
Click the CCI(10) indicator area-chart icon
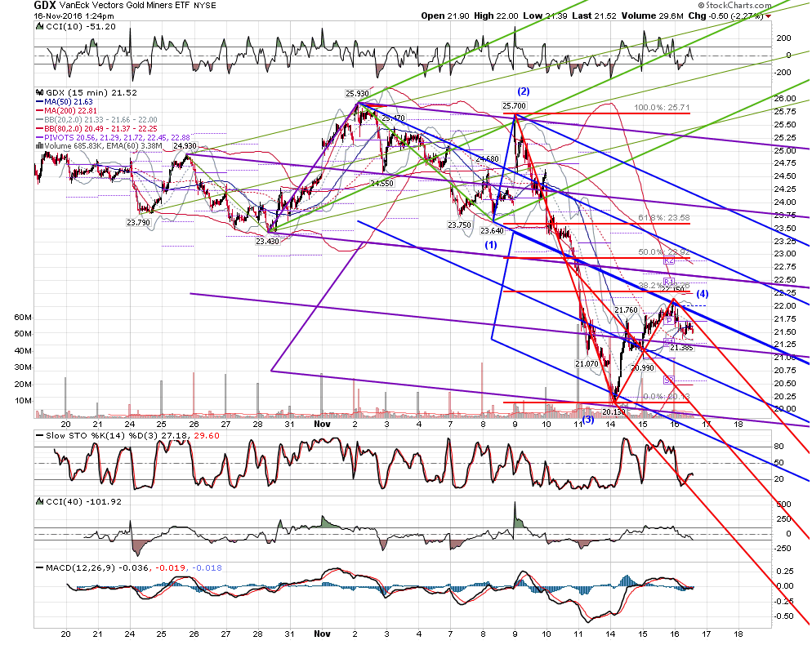pos(39,26)
